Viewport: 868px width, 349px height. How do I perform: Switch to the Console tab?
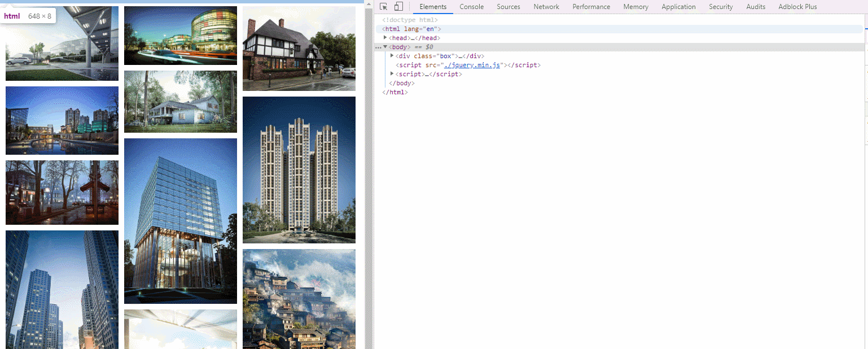471,7
